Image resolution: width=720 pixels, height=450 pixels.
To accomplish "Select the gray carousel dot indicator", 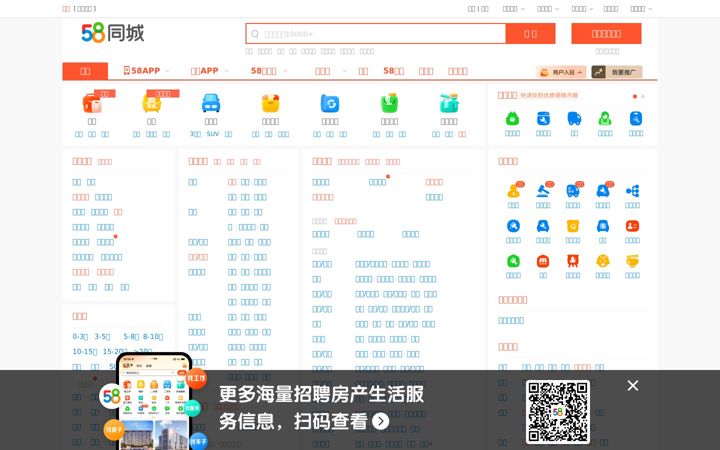I will pos(643,96).
